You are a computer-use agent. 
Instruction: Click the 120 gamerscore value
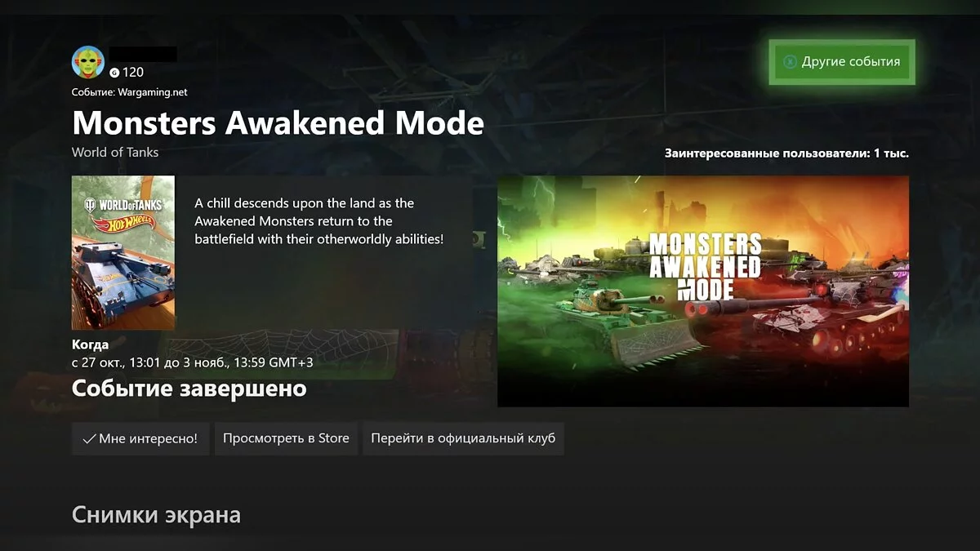(x=133, y=72)
